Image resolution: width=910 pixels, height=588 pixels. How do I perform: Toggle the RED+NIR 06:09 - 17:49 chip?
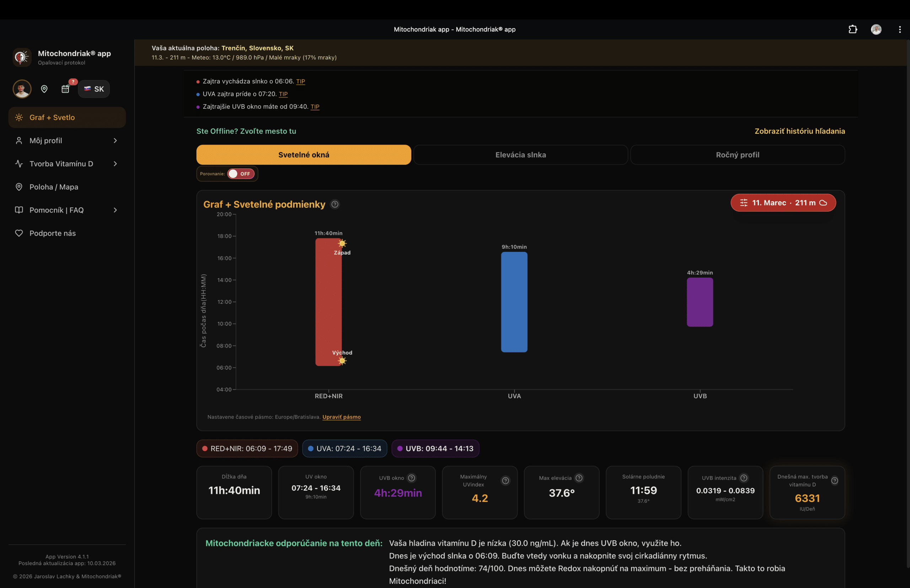[x=247, y=449]
